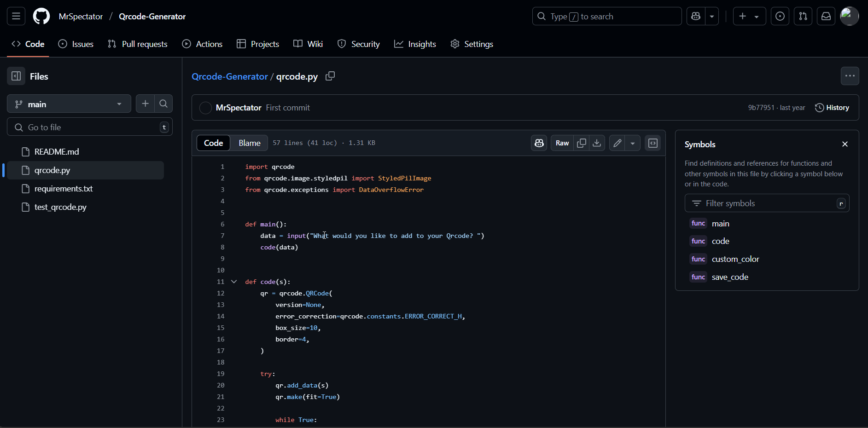Click the Filter symbols input
This screenshot has width=868, height=428.
(767, 203)
